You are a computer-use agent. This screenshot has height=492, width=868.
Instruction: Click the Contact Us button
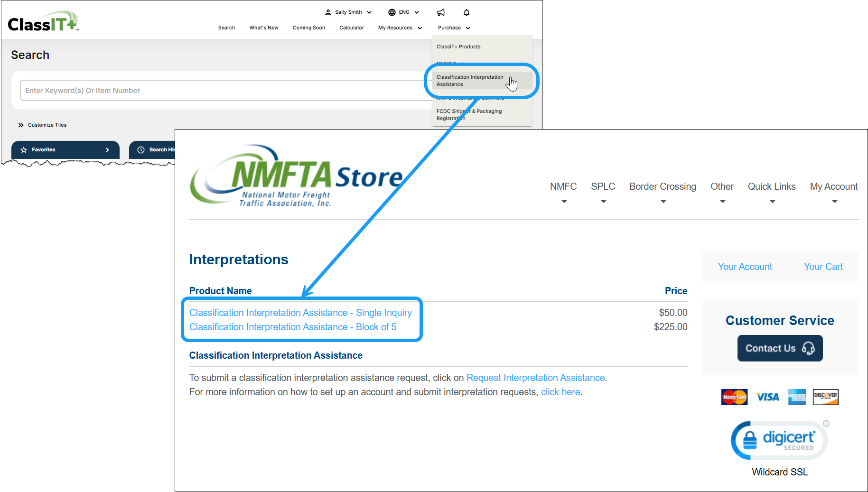(780, 348)
